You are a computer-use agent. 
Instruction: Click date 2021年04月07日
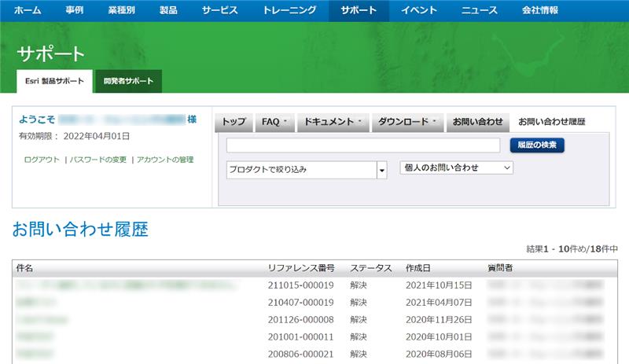pyautogui.click(x=439, y=303)
